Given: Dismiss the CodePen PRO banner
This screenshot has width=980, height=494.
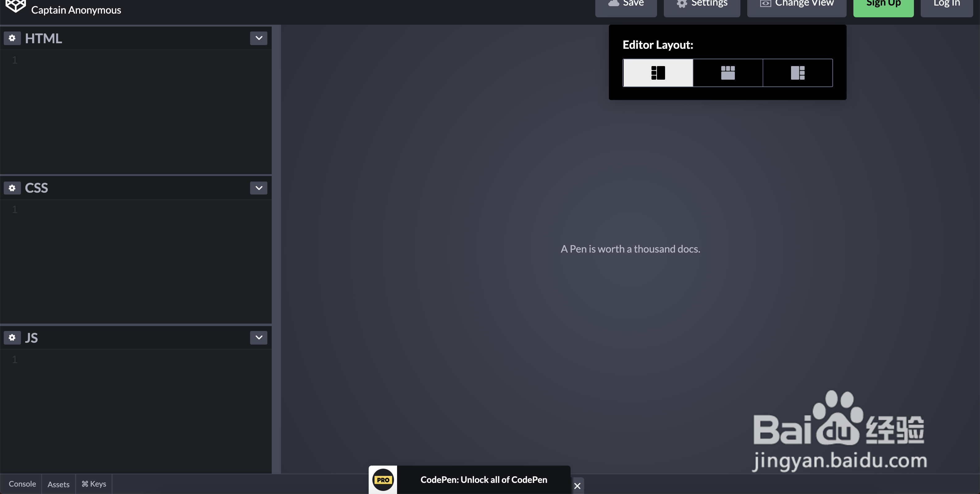Looking at the screenshot, I should click(577, 486).
